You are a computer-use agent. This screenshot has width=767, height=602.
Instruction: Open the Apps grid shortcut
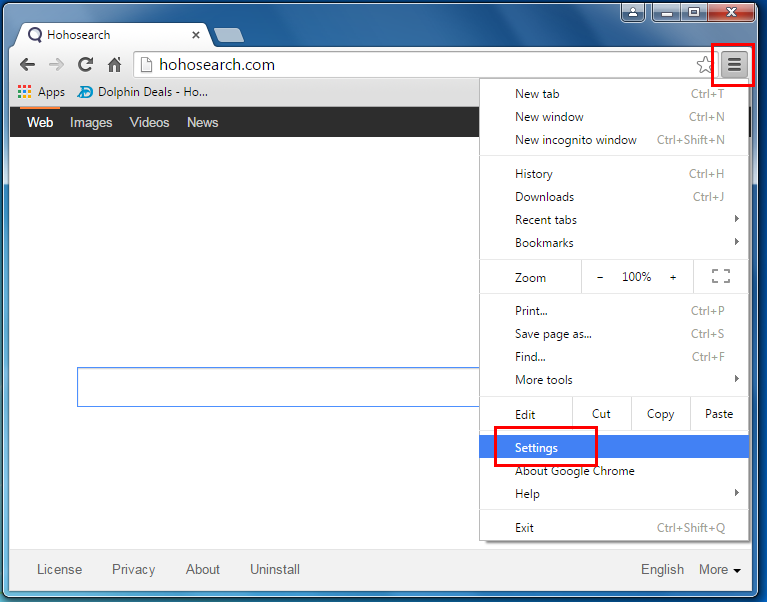(41, 92)
